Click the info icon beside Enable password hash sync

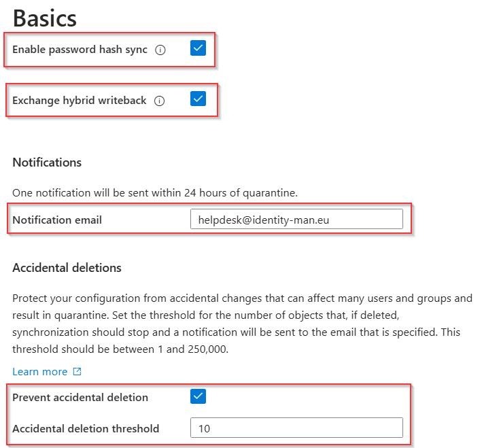[160, 50]
